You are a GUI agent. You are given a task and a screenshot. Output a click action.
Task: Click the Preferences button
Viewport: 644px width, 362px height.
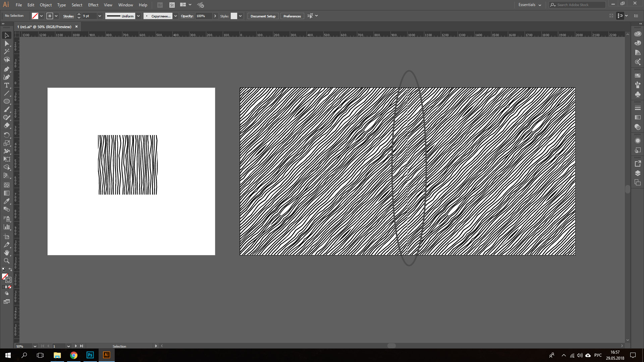[292, 16]
